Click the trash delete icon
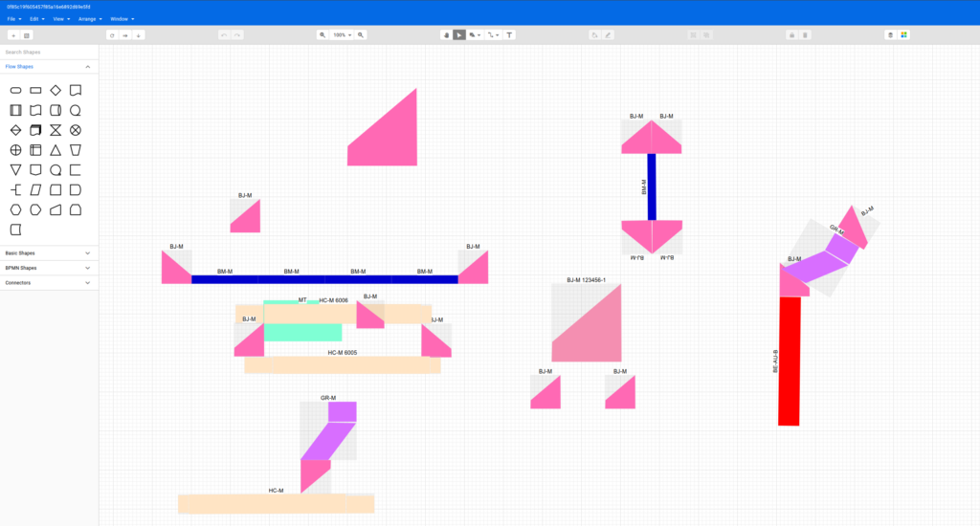 (805, 34)
